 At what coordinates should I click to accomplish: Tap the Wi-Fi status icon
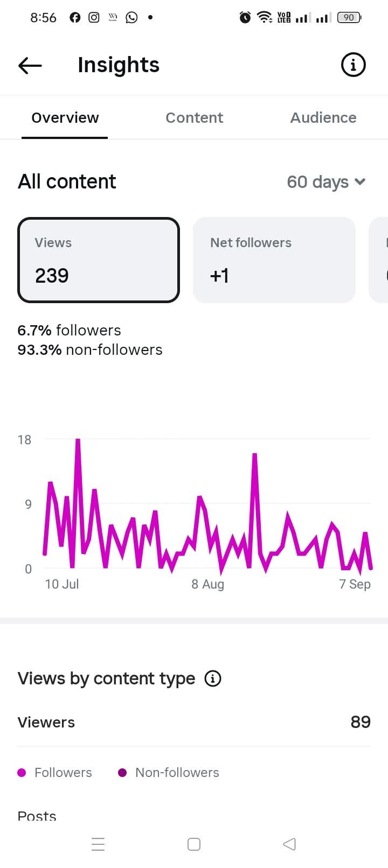pyautogui.click(x=265, y=18)
